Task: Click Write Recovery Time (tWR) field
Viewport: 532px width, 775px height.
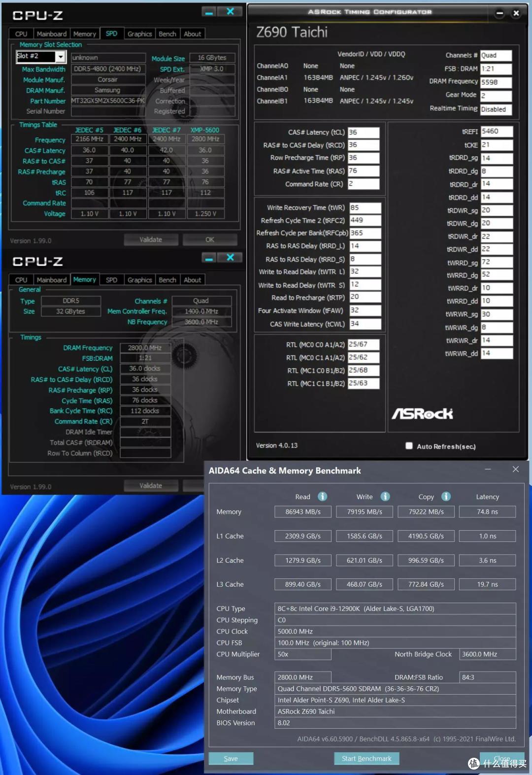Action: pyautogui.click(x=365, y=208)
